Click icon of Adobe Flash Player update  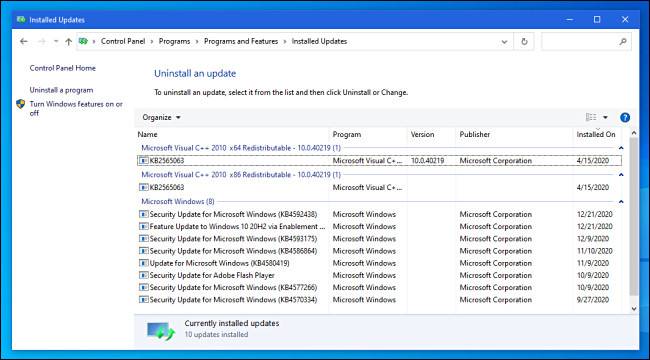(x=143, y=275)
